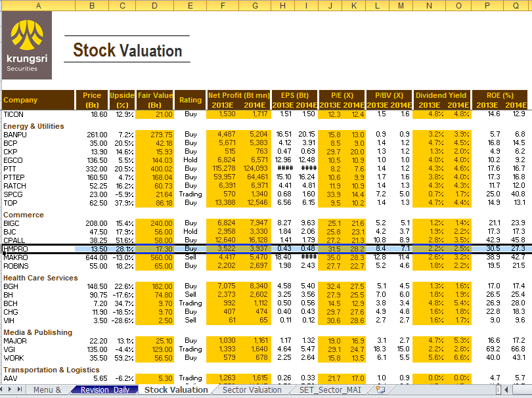The width and height of the screenshot is (532, 398).
Task: Select column A header
Action: click(38, 5)
